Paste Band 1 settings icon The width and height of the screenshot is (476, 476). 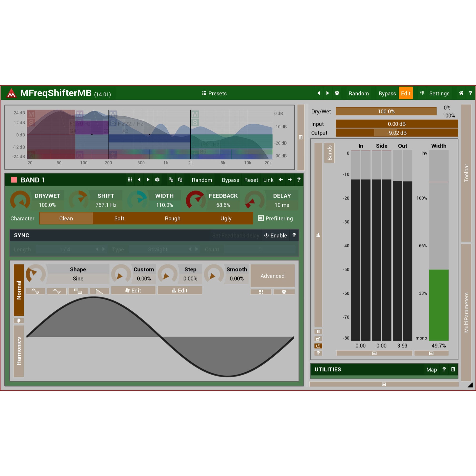tap(180, 180)
